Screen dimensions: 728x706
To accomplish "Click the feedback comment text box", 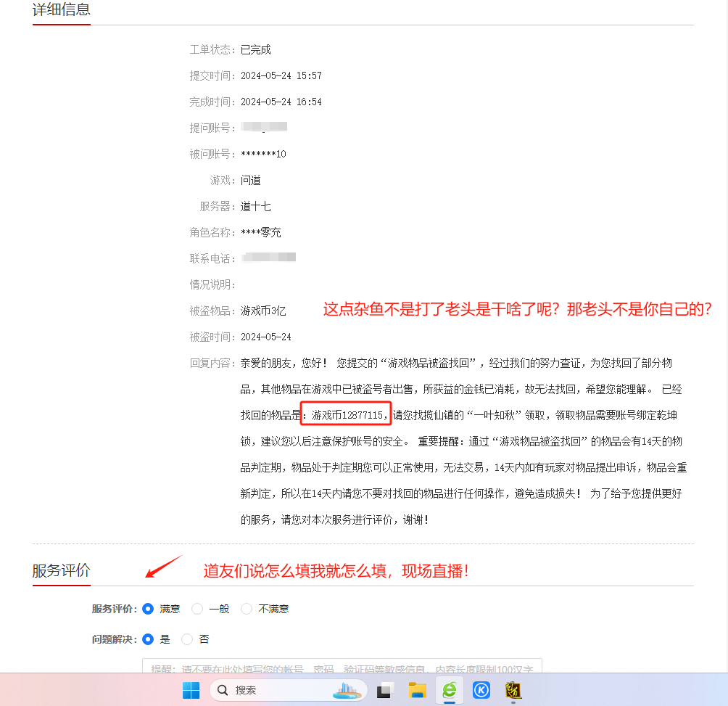I will (342, 666).
